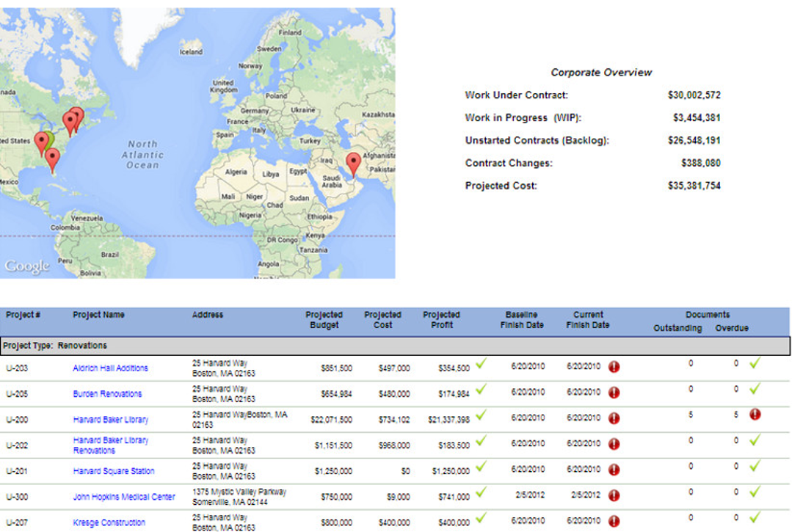Screen dimensions: 792x532
Task: Click the red map pin on Florida
Action: pos(52,161)
